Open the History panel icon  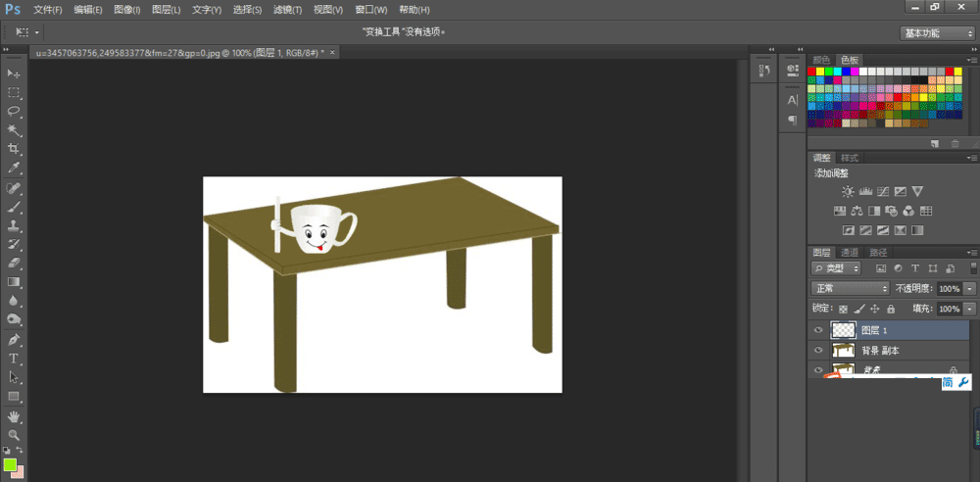763,71
